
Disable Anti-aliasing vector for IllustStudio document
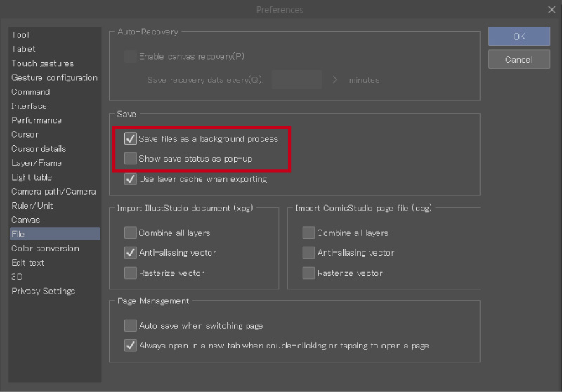[x=131, y=253]
